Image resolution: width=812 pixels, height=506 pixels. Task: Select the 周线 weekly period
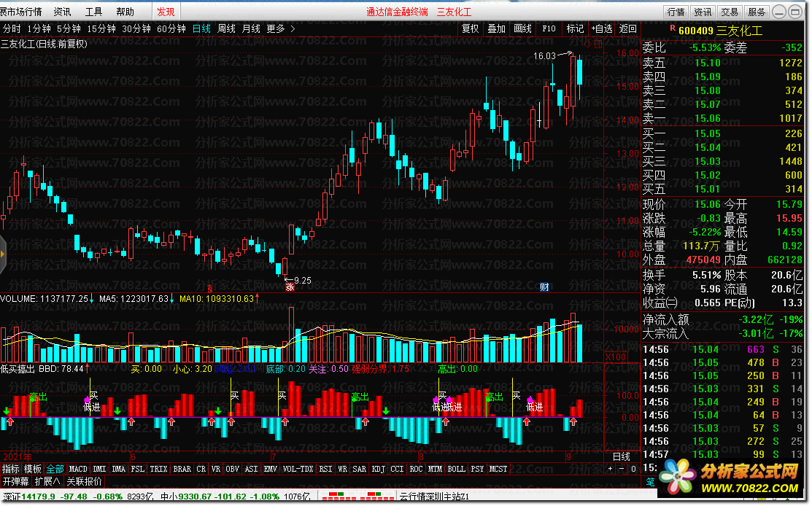[x=226, y=29]
